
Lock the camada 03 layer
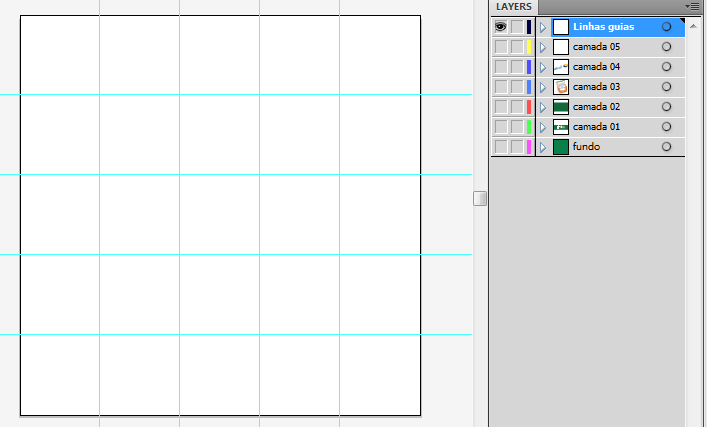516,87
